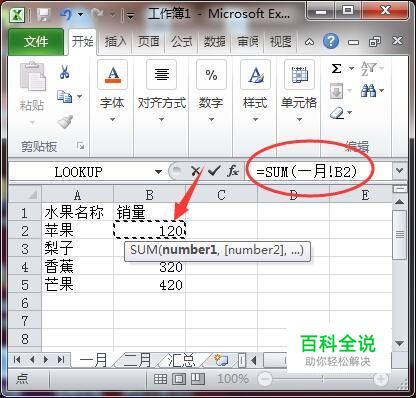This screenshot has height=398, width=416.
Task: Collapse the ribbon with the caret icon
Action: [x=309, y=42]
